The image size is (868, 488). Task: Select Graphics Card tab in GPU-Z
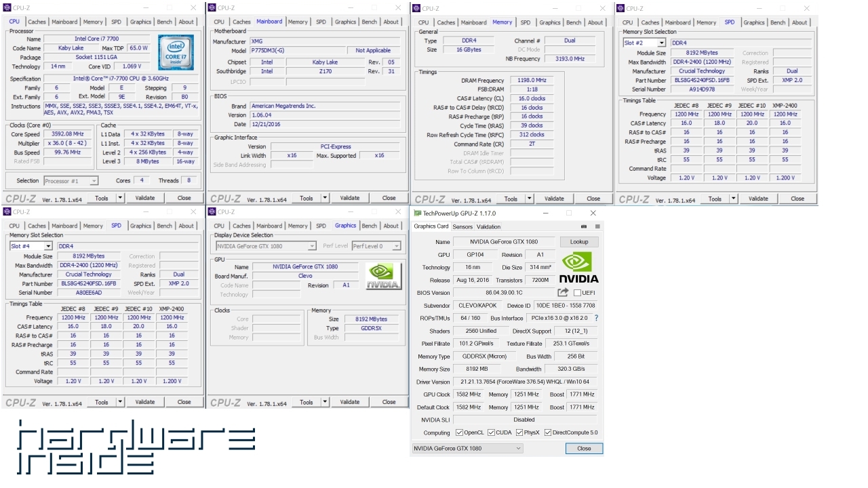(431, 226)
